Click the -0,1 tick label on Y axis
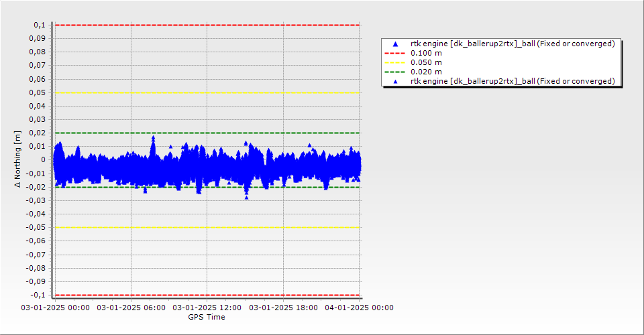This screenshot has height=335, width=644. (38, 295)
